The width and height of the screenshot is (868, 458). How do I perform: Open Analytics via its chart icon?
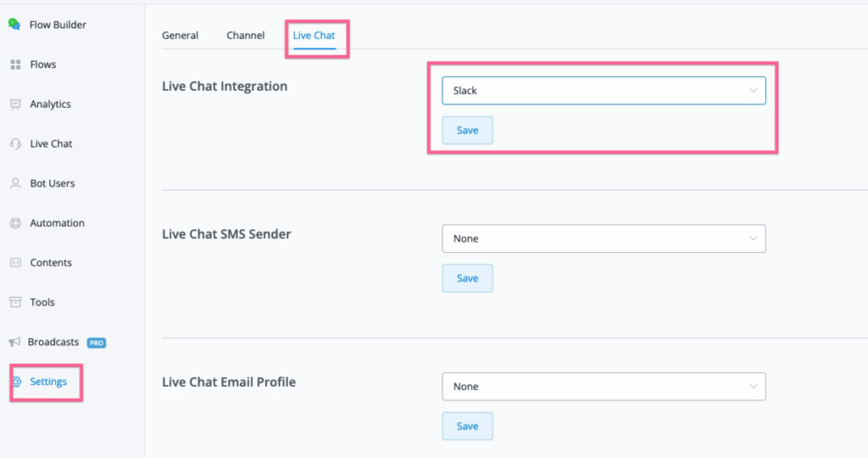[15, 104]
